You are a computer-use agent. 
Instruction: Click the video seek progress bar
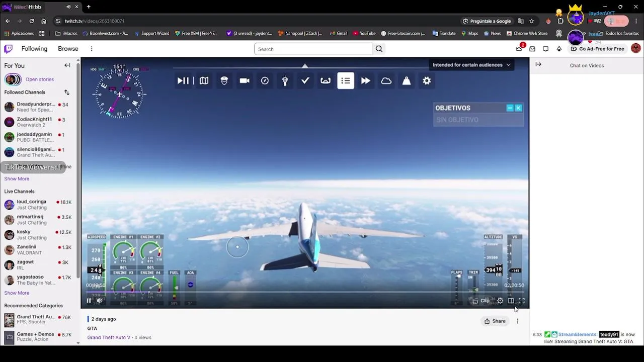(x=305, y=292)
